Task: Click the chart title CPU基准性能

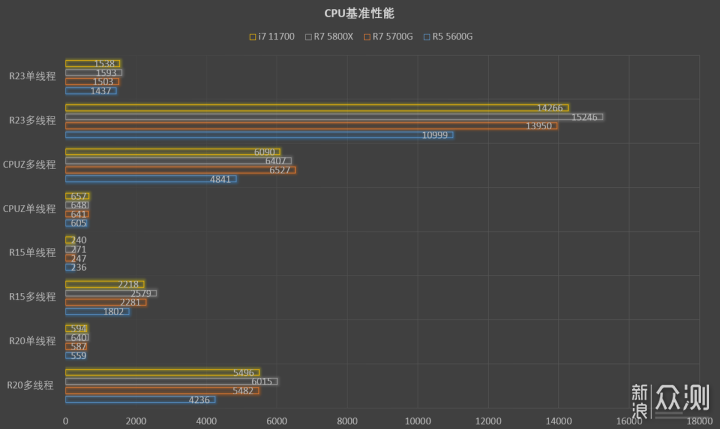Action: pyautogui.click(x=359, y=13)
